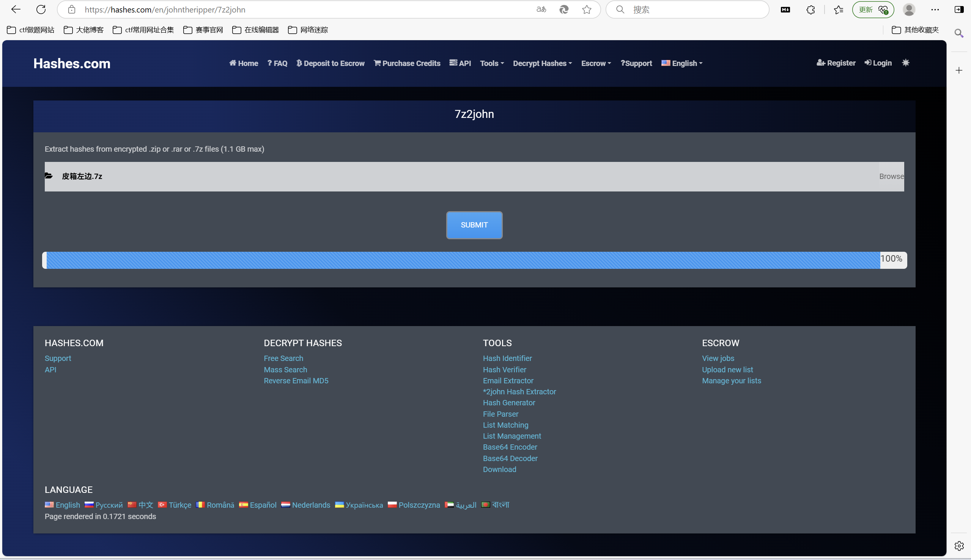Open the Hash Identifier footer link

(507, 358)
